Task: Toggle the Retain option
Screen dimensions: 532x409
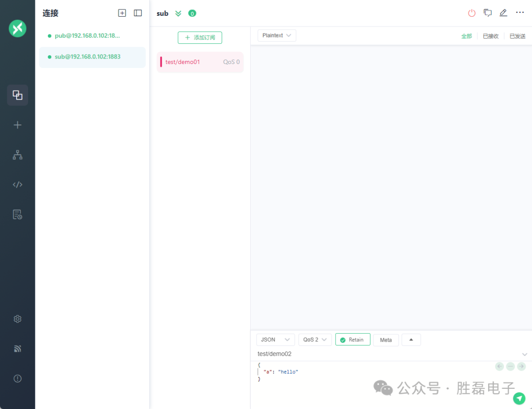Action: tap(353, 340)
